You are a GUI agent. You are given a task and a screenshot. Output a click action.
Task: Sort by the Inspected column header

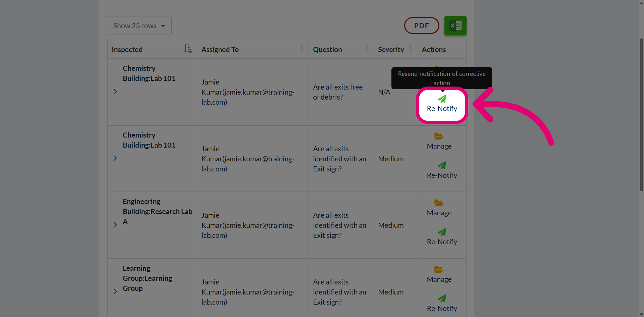152,49
